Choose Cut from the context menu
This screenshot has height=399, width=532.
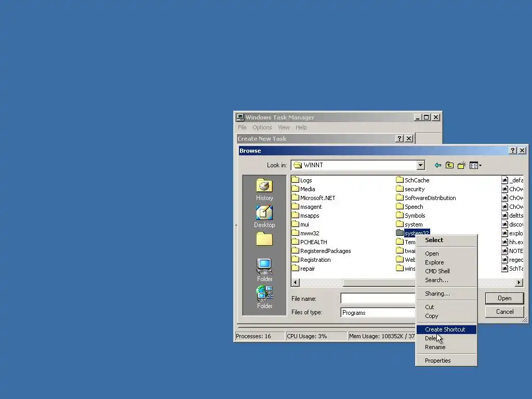coord(446,307)
